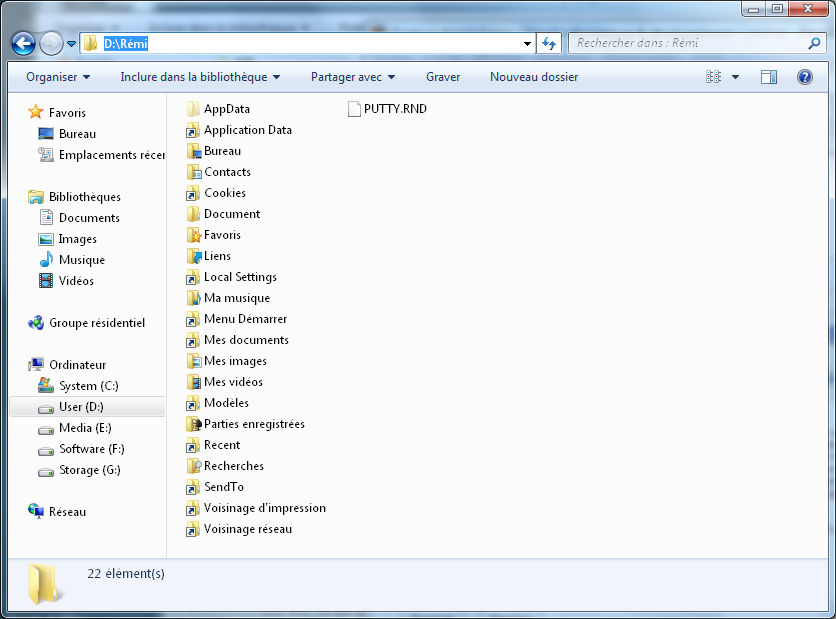Select the AppData folder

tap(226, 109)
